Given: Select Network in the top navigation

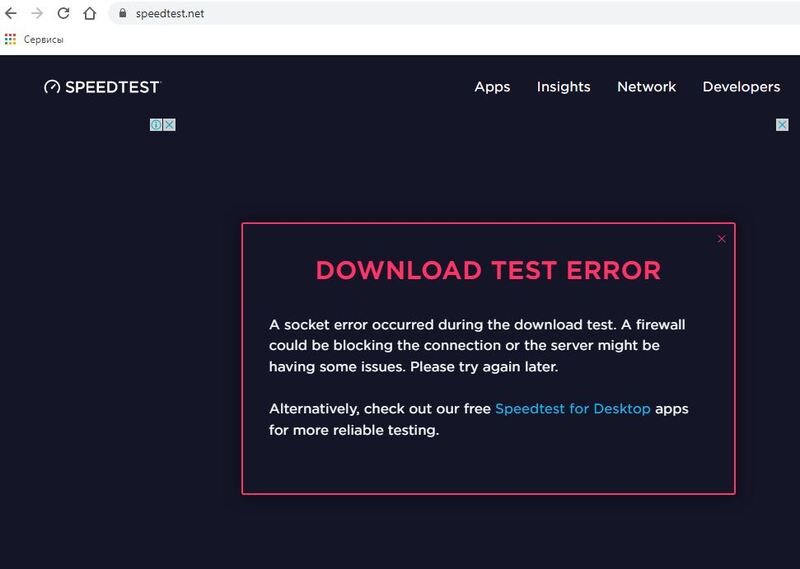Looking at the screenshot, I should coord(646,87).
